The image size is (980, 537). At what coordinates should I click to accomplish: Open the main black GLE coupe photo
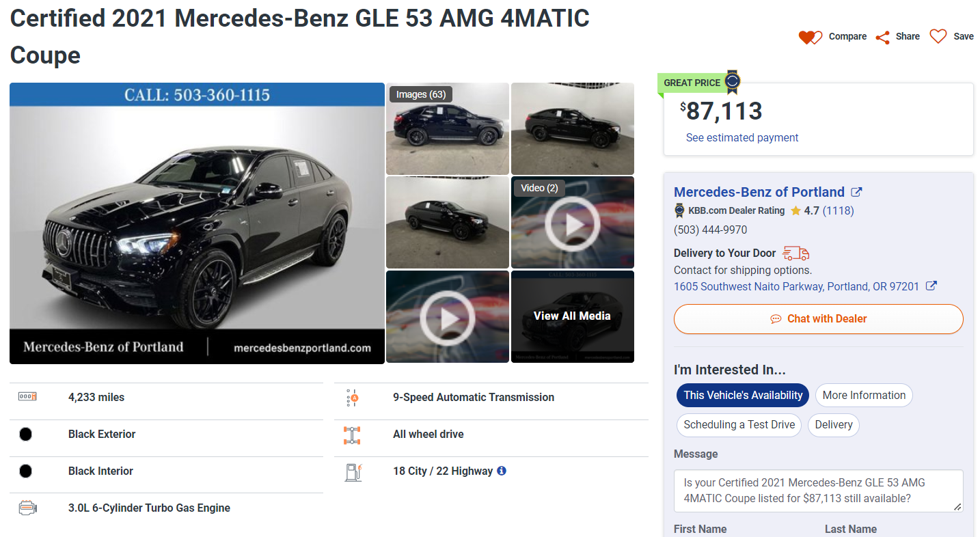[198, 223]
